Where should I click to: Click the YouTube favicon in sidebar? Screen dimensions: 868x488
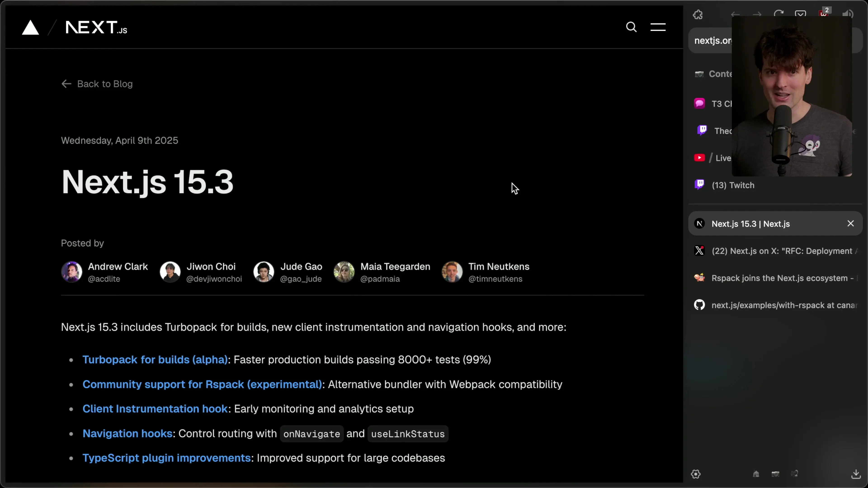700,158
